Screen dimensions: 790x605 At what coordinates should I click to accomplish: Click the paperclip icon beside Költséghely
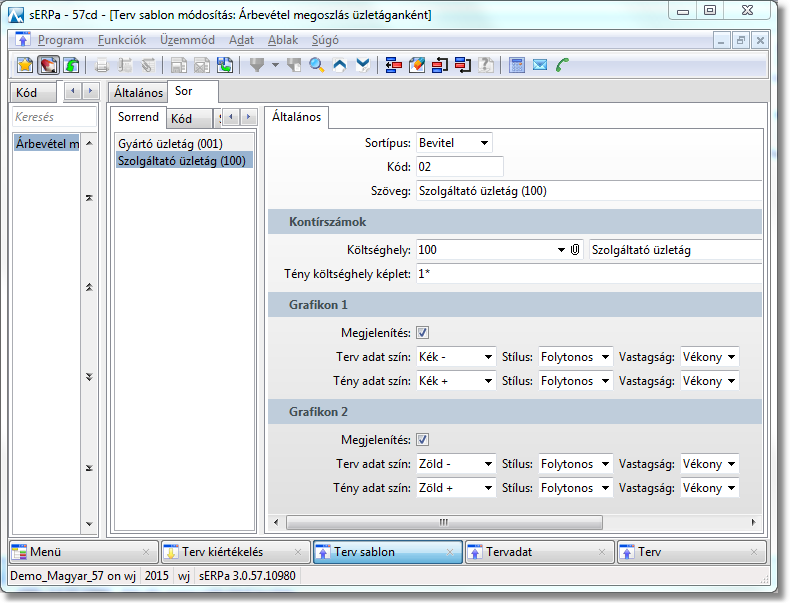pyautogui.click(x=576, y=249)
